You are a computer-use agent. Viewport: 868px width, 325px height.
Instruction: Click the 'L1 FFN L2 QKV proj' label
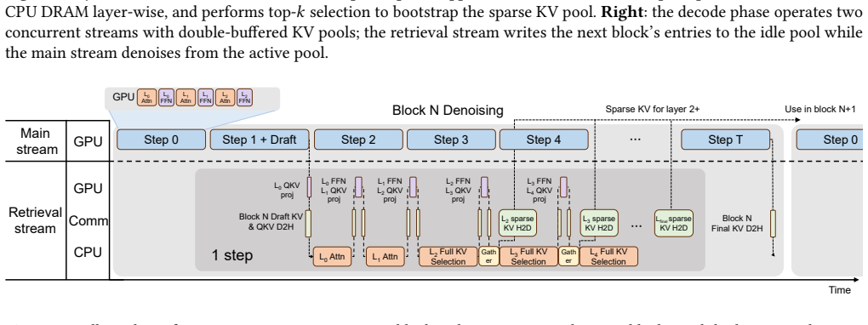pyautogui.click(x=390, y=191)
